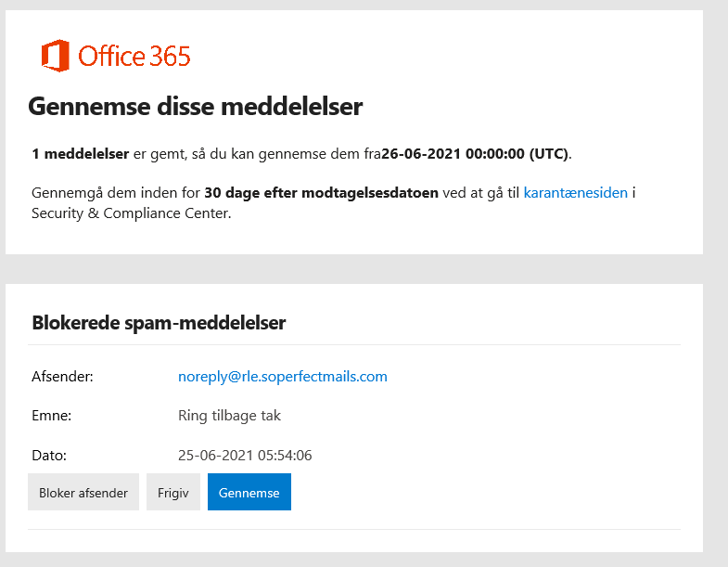Click the Afsender field label
This screenshot has width=728, height=567.
coord(62,377)
